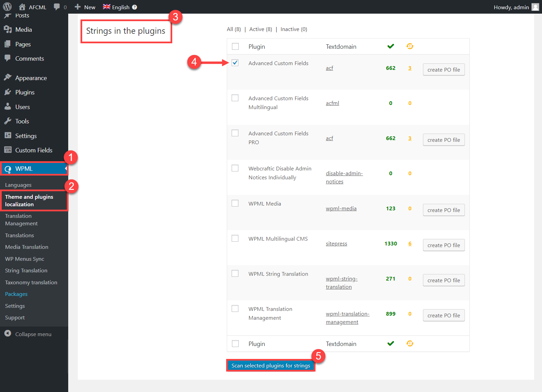Open the WPML Support submenu item
Screen dimensions: 542x392
(15, 317)
